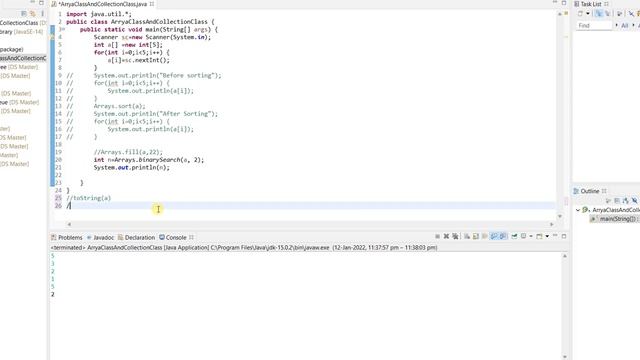Click the Console scrollbar down arrow
Screen dimensions: 640x360
pyautogui.click(x=565, y=356)
